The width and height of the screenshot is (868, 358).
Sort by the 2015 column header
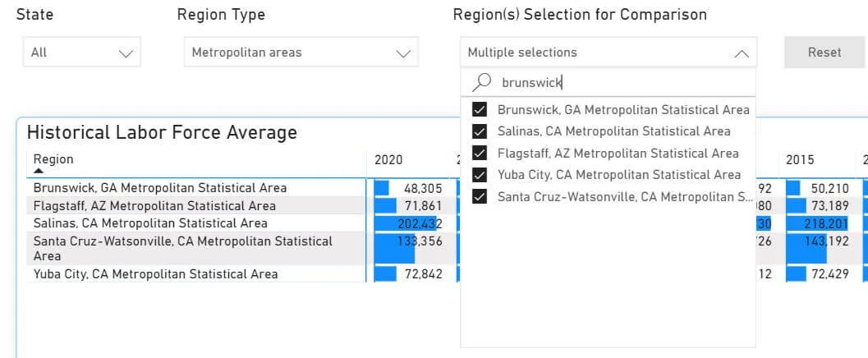(800, 160)
